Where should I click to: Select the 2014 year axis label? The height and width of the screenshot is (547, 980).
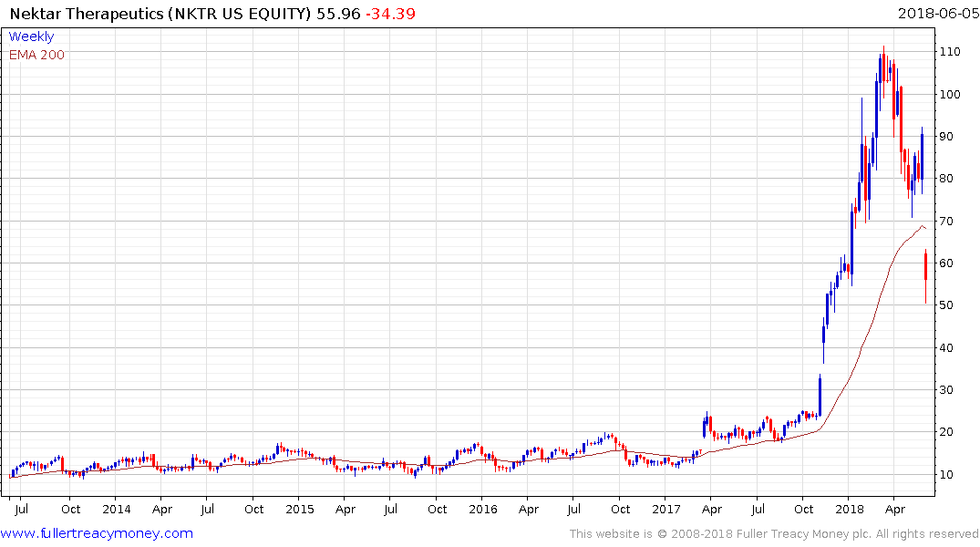(x=117, y=510)
